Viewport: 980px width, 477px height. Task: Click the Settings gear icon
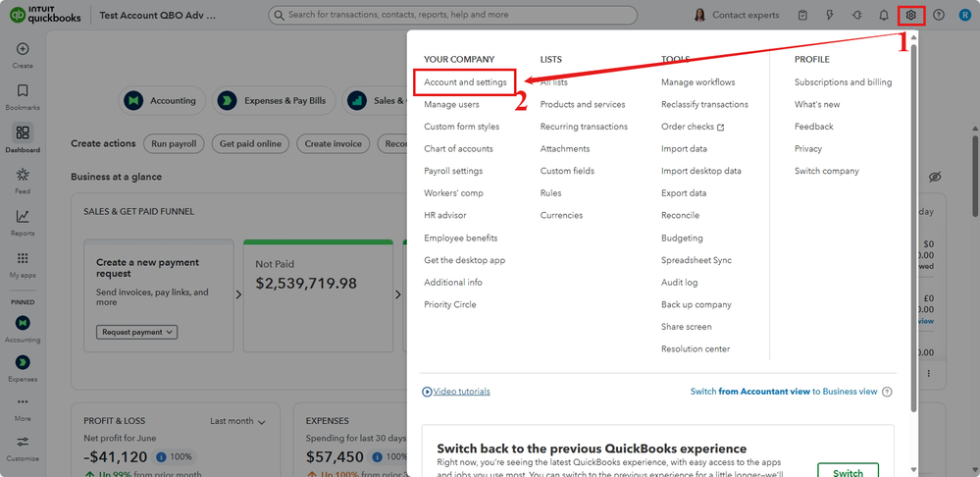coord(911,15)
